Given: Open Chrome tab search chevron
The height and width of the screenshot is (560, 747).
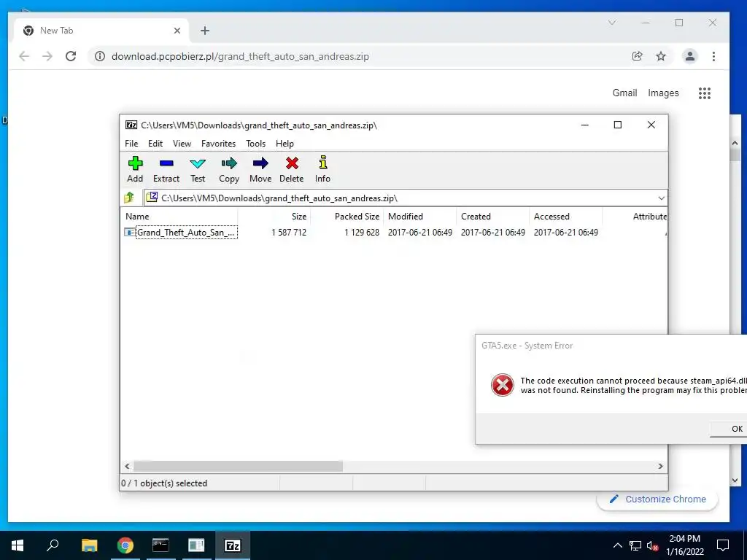Looking at the screenshot, I should pos(612,23).
